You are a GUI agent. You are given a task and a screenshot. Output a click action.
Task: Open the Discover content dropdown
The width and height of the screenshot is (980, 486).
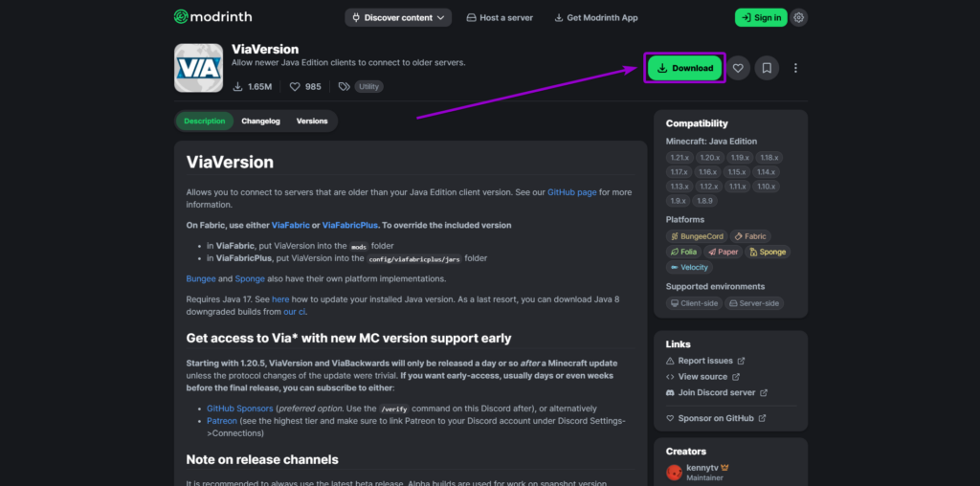point(398,17)
